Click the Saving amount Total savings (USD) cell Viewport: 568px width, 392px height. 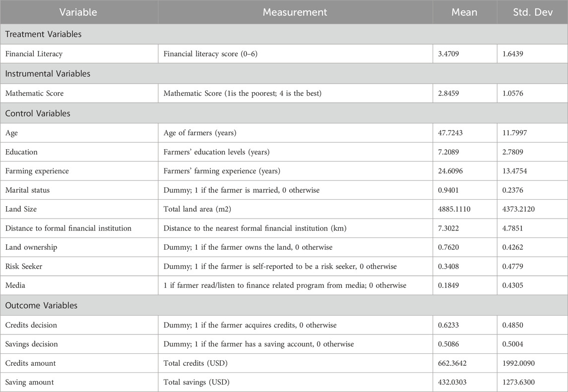pos(197,382)
